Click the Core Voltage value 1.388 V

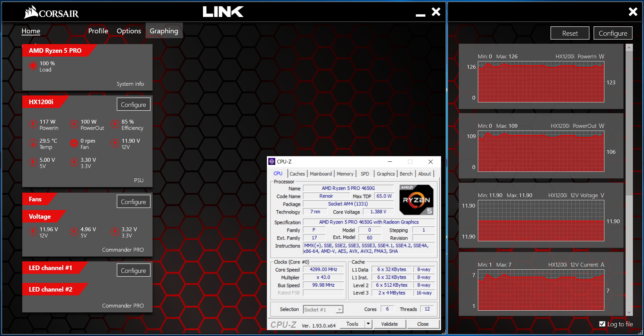(x=378, y=212)
